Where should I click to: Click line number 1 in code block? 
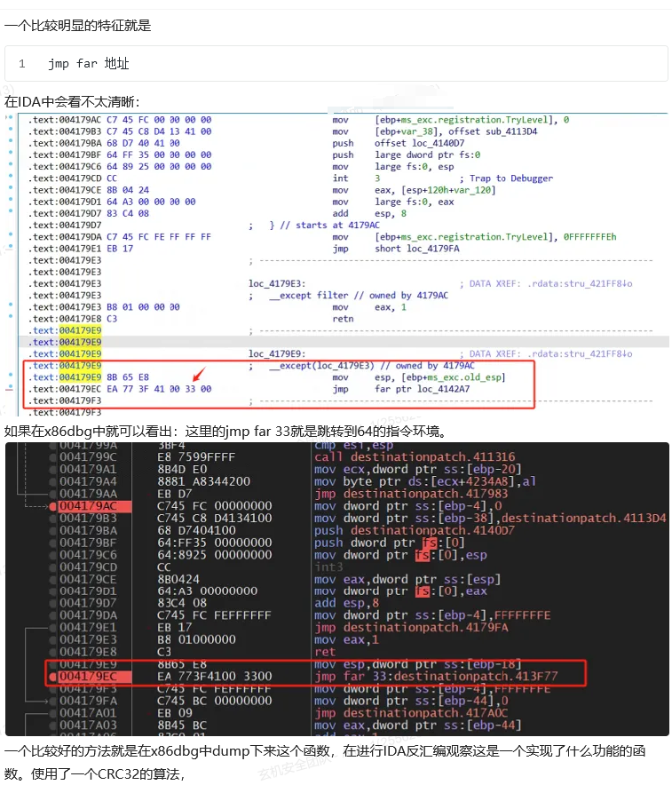pos(22,64)
